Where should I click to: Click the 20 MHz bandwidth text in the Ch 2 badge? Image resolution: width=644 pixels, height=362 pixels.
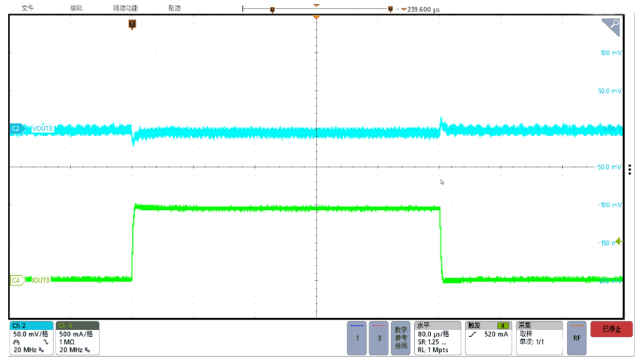click(25, 349)
